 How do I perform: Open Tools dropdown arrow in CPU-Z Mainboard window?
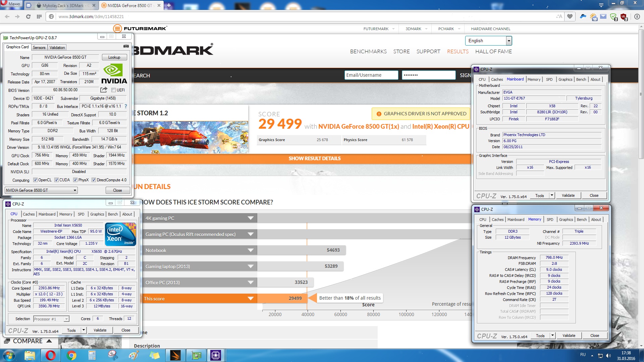pos(552,195)
